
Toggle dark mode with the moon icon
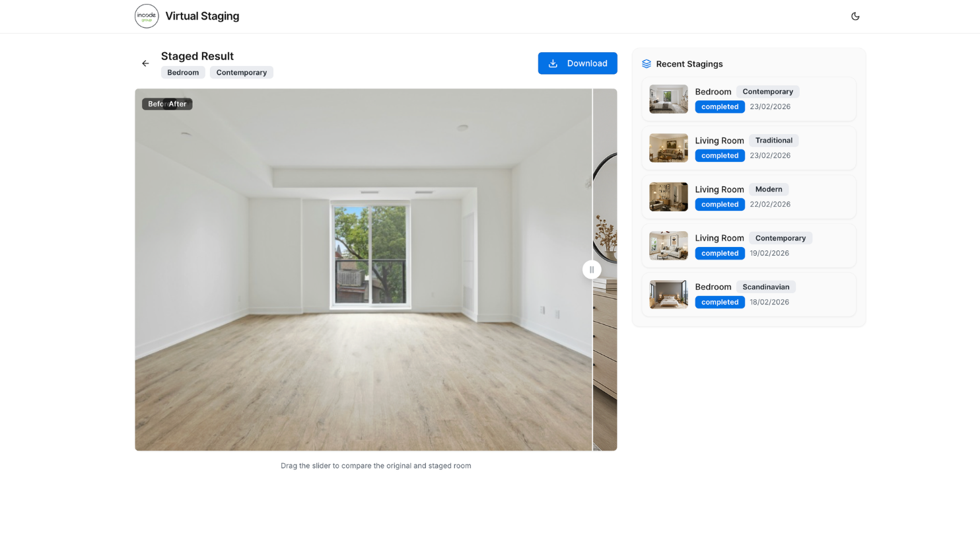click(x=855, y=16)
